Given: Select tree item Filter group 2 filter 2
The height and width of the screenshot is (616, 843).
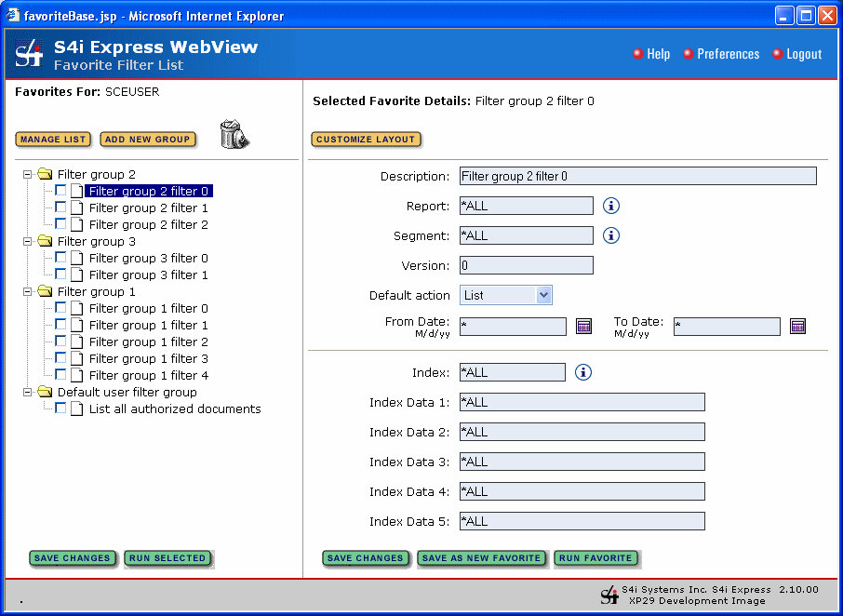Looking at the screenshot, I should point(148,224).
